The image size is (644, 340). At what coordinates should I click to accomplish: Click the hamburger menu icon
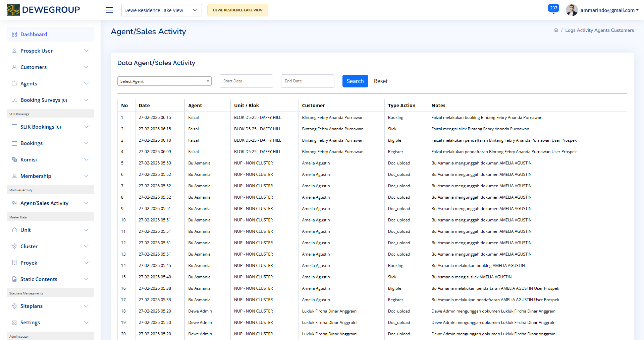tap(109, 10)
